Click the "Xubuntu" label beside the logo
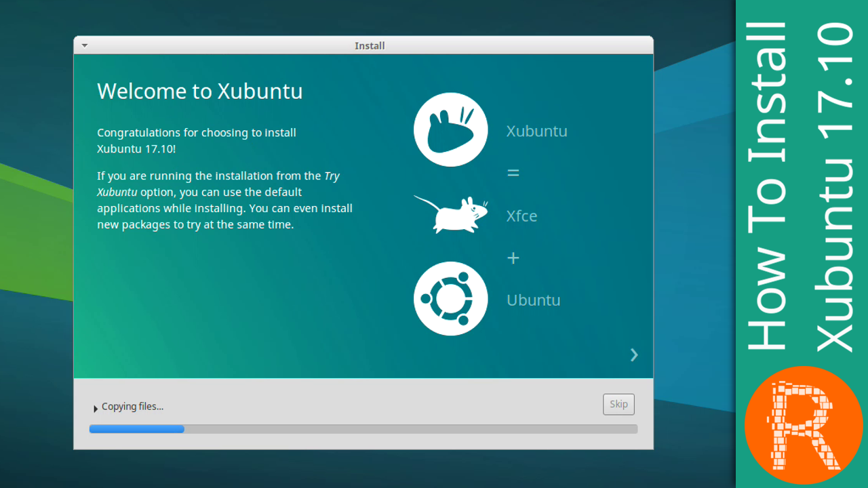The height and width of the screenshot is (488, 868). pos(536,131)
